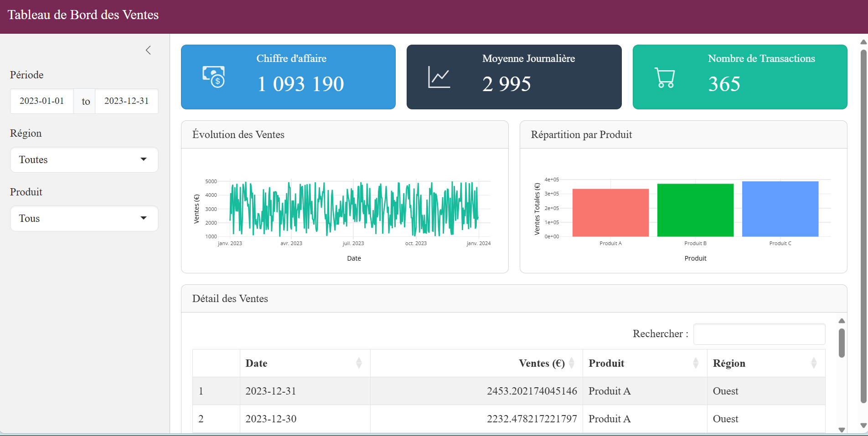The width and height of the screenshot is (868, 436).
Task: Click the start date field 2023-01-01
Action: (x=42, y=101)
